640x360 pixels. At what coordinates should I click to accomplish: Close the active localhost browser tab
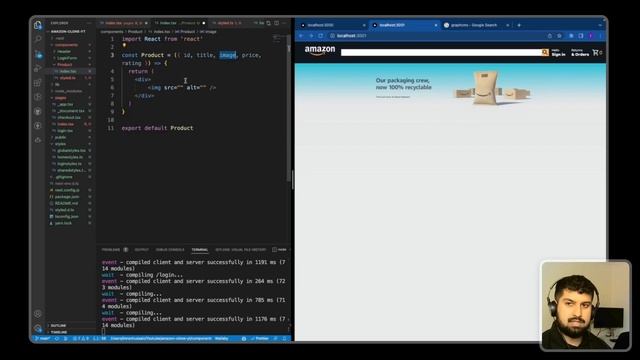click(436, 25)
